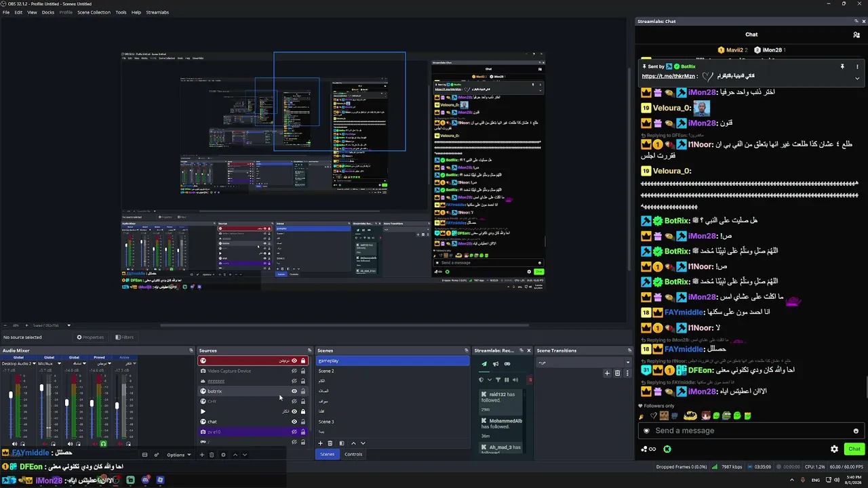
Task: Remove selected source with trash icon
Action: point(212,455)
